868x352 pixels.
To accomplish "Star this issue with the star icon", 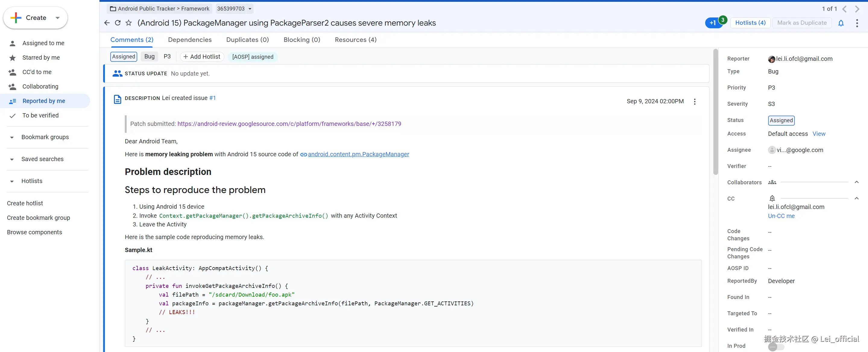I will pos(128,23).
